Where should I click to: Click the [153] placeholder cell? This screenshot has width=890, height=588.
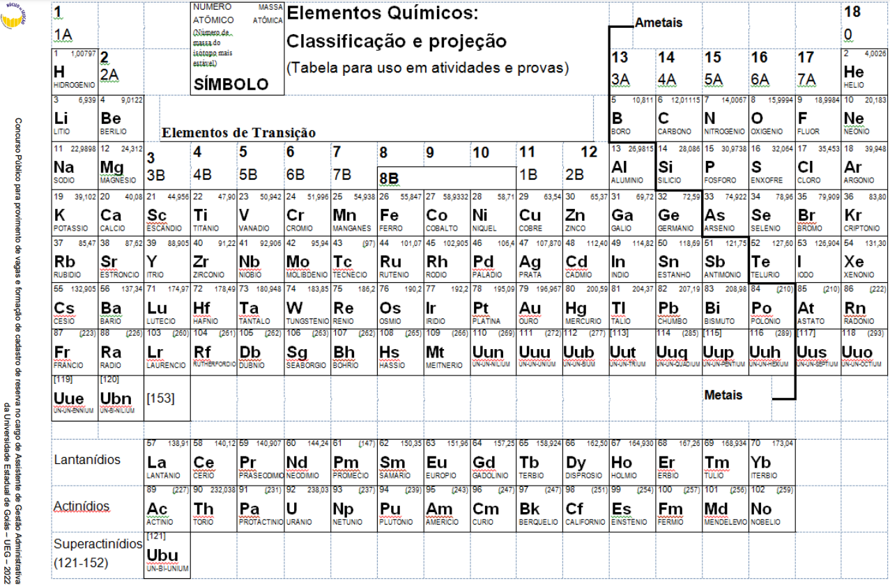pos(167,398)
